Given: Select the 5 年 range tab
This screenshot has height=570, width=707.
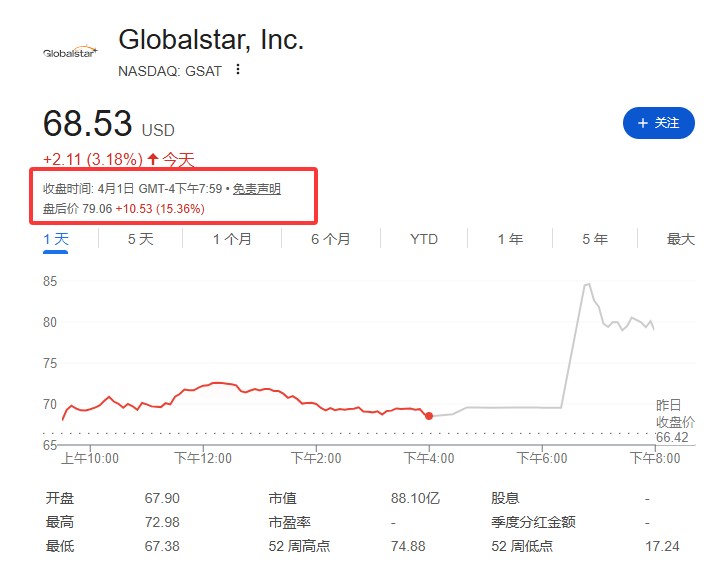Looking at the screenshot, I should pos(595,239).
